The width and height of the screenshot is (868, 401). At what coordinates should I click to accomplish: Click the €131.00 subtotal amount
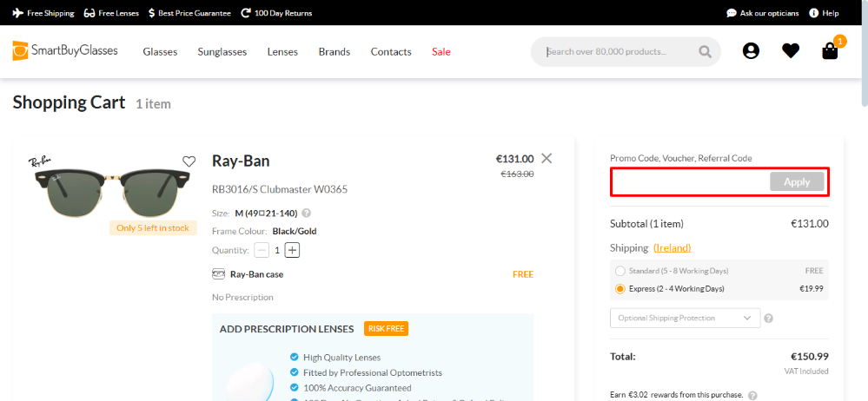coord(810,223)
